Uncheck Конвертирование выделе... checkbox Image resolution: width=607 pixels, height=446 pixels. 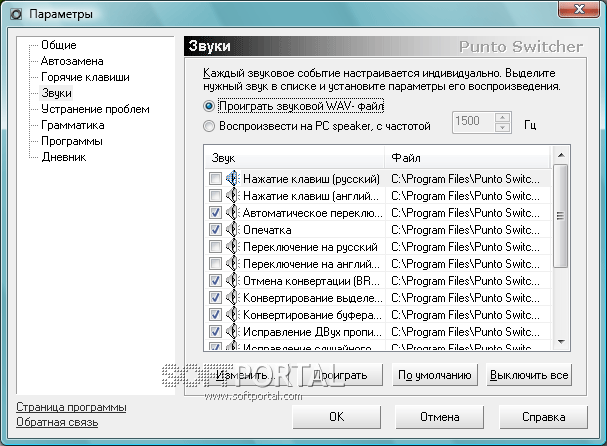pos(215,298)
